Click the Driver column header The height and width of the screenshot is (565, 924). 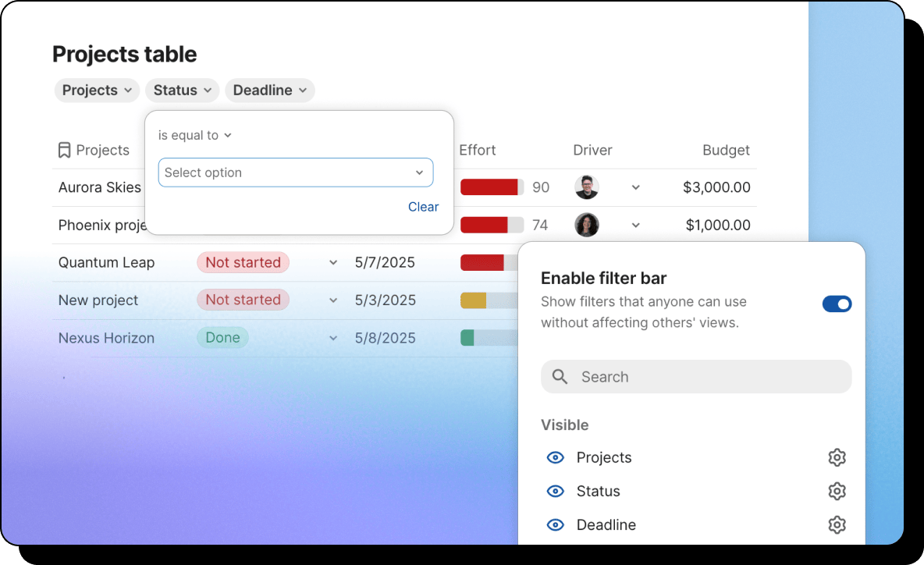point(592,151)
